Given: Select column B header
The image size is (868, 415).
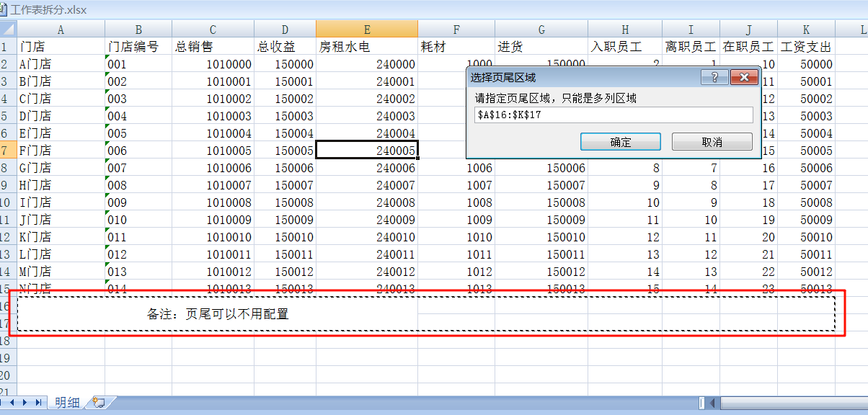Looking at the screenshot, I should [x=138, y=30].
